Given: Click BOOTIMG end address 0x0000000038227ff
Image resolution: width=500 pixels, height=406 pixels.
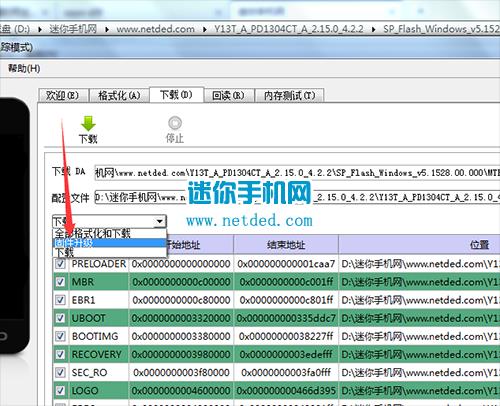Looking at the screenshot, I should click(x=286, y=336).
